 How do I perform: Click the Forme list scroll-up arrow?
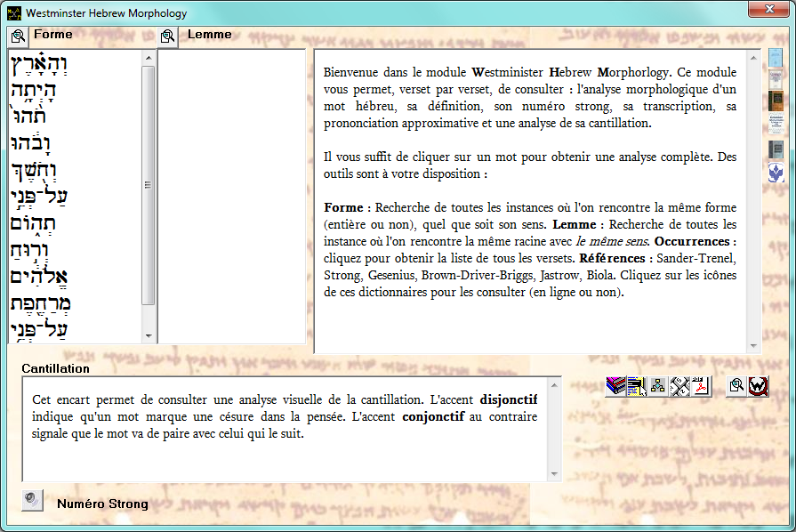pos(149,58)
